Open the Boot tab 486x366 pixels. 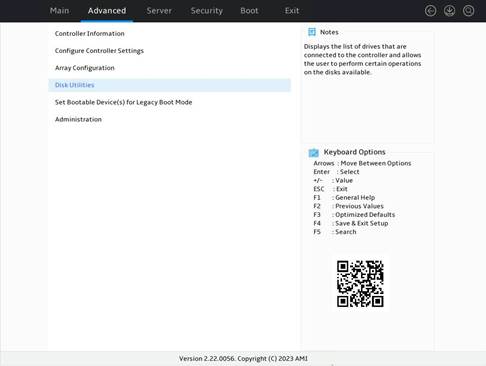pyautogui.click(x=249, y=11)
